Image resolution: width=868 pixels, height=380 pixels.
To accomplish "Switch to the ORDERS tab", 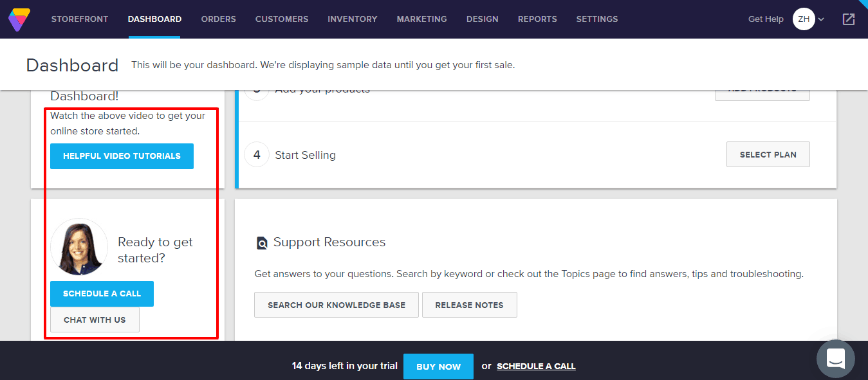I will pyautogui.click(x=218, y=19).
